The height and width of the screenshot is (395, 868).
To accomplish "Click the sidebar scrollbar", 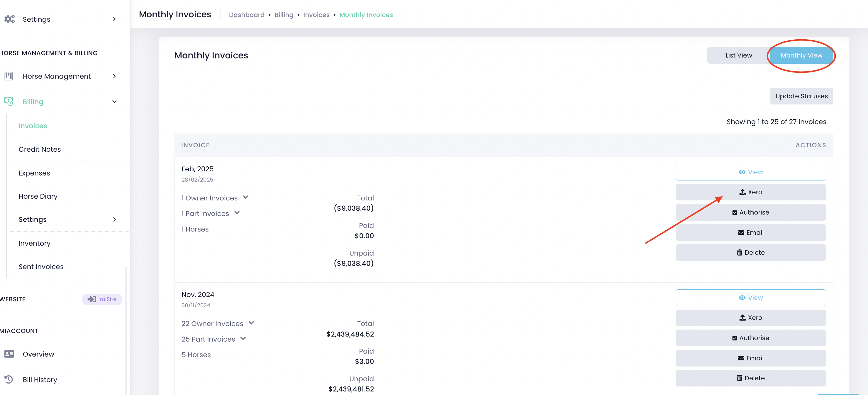I will (x=126, y=330).
